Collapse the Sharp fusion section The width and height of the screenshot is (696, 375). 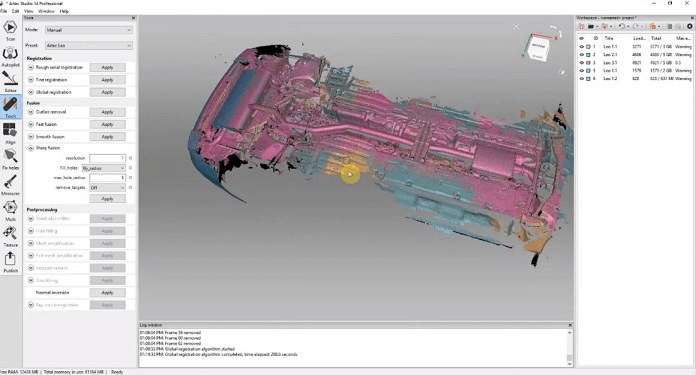click(31, 148)
